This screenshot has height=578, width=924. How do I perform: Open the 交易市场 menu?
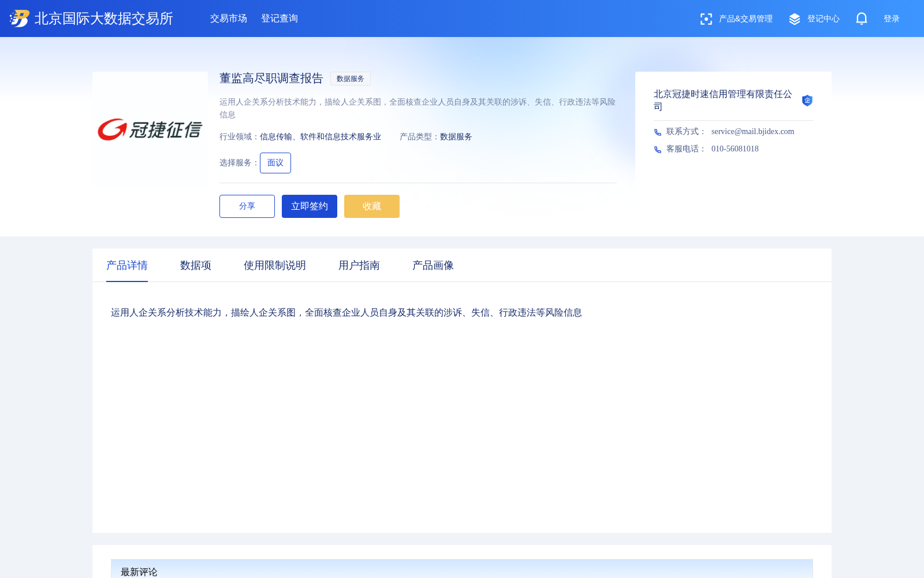pos(229,18)
